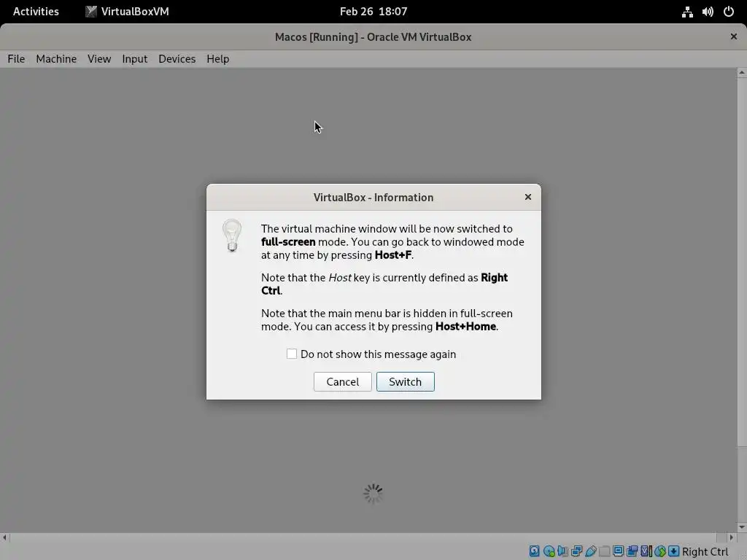The image size is (747, 560).
Task: Open the clock showing Feb 26 18:07
Action: click(x=373, y=12)
